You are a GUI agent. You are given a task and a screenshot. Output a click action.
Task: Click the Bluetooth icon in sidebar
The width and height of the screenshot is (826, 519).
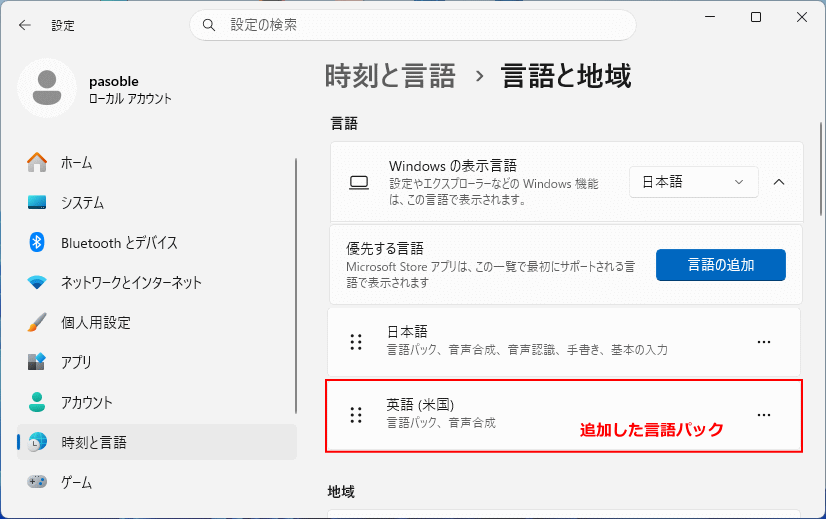pyautogui.click(x=37, y=242)
